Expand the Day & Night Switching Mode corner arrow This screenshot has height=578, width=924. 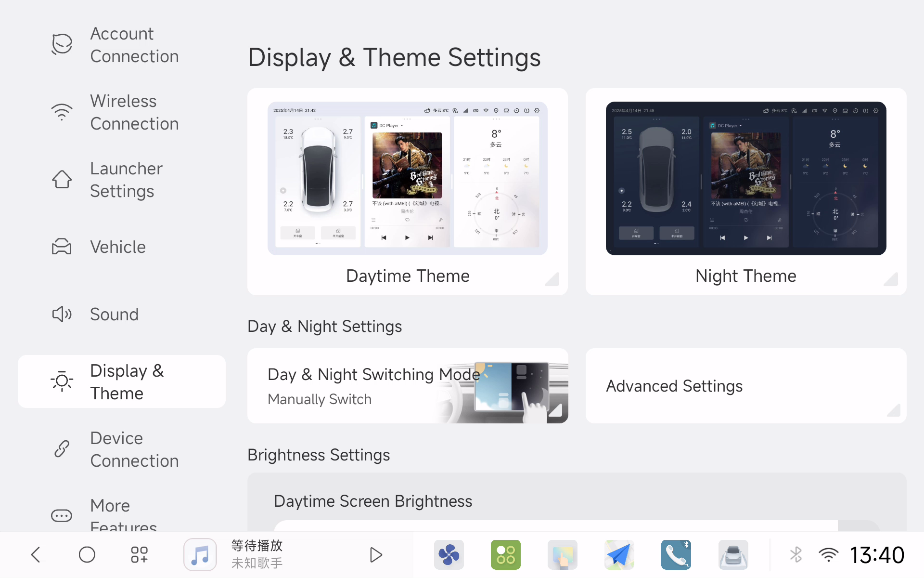[x=555, y=410]
